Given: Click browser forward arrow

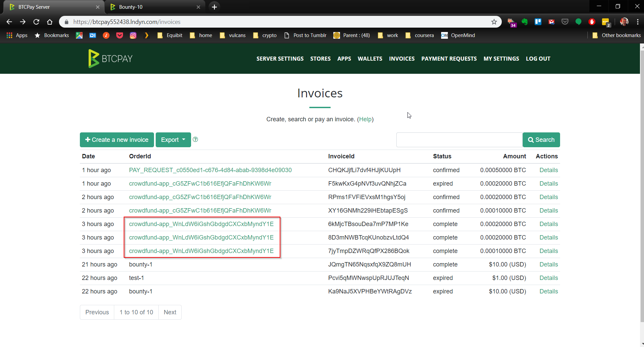Looking at the screenshot, I should point(23,22).
